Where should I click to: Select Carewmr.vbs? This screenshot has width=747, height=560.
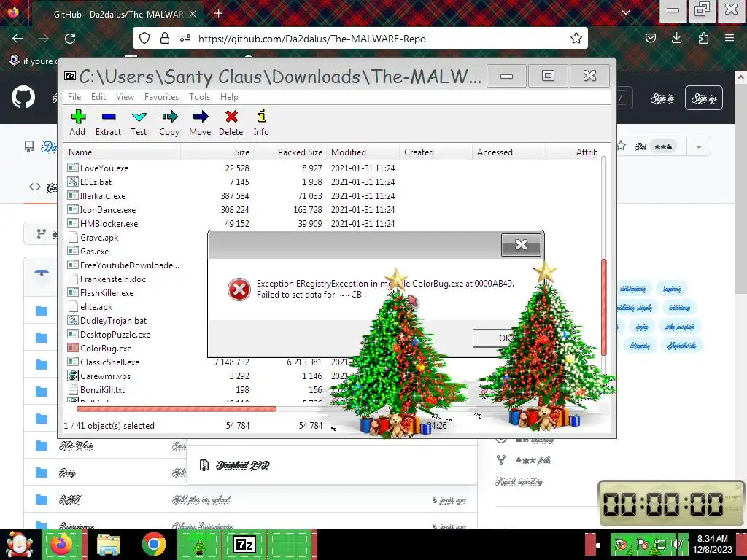pos(105,376)
